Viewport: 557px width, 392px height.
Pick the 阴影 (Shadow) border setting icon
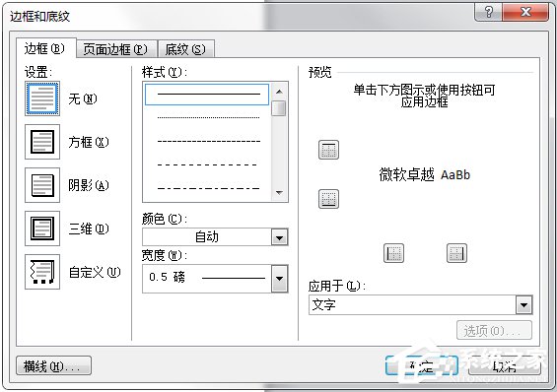point(42,185)
